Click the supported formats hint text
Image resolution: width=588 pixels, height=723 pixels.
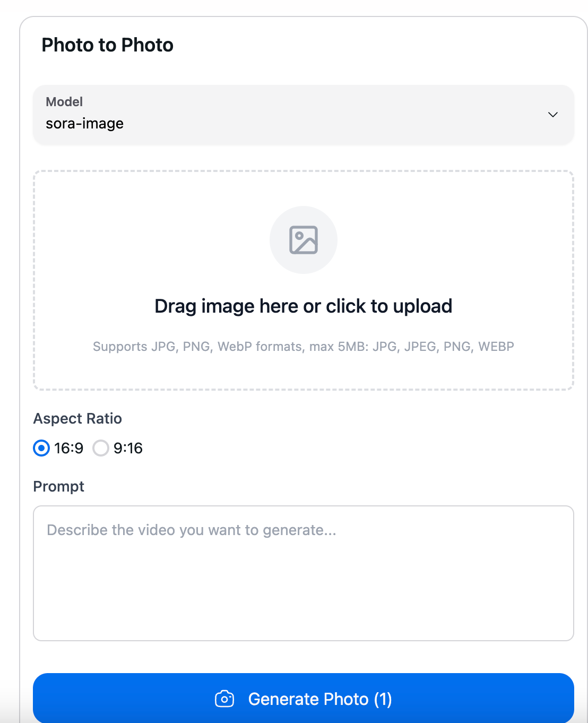pyautogui.click(x=304, y=347)
